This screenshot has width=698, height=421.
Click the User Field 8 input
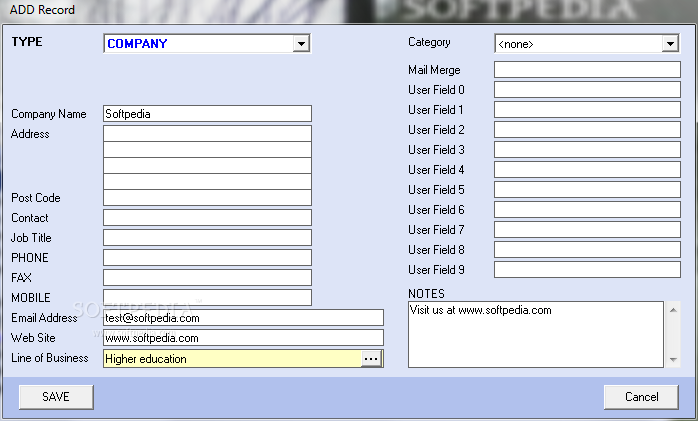click(x=587, y=250)
